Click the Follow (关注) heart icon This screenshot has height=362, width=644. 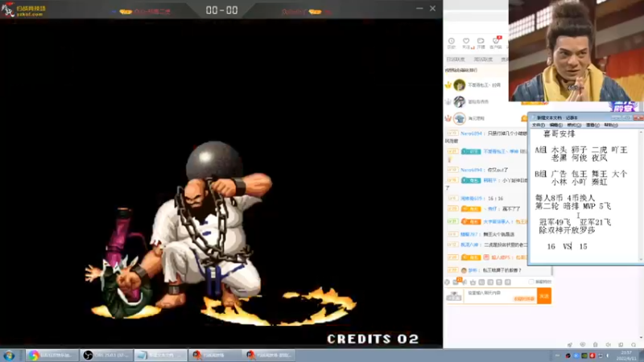pos(466,43)
